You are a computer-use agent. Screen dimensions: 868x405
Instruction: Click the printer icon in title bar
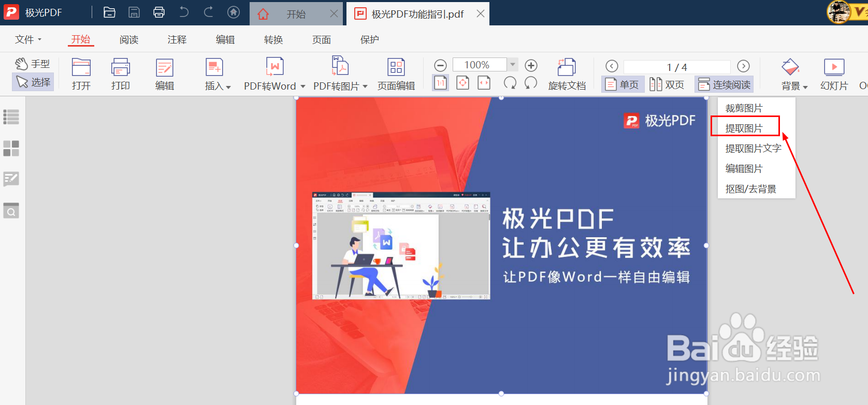[x=159, y=12]
